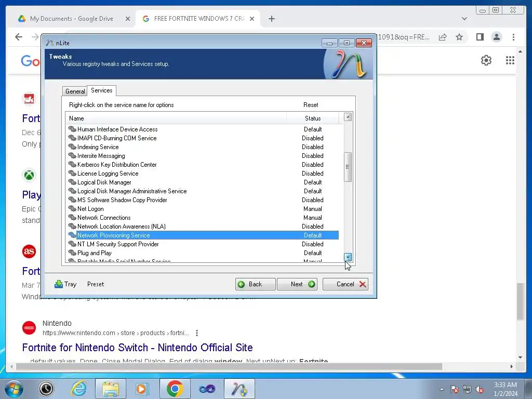Image resolution: width=532 pixels, height=399 pixels.
Task: Open the Services tab in nLite
Action: [x=101, y=90]
